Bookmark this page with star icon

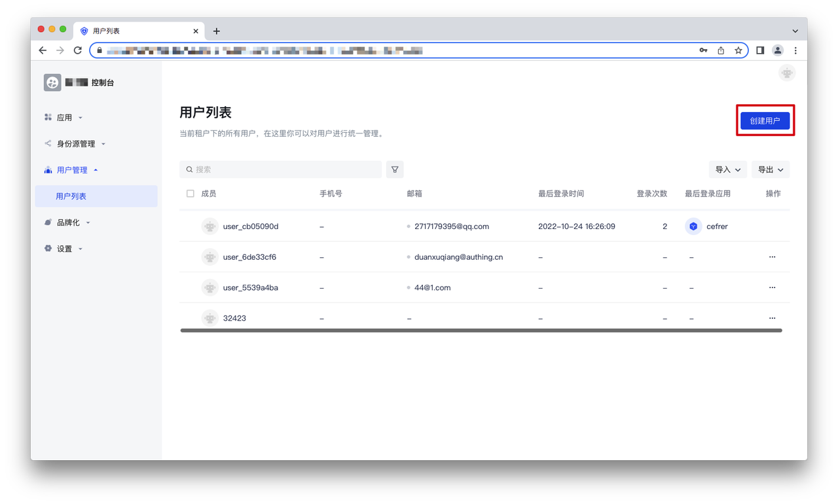click(x=738, y=50)
